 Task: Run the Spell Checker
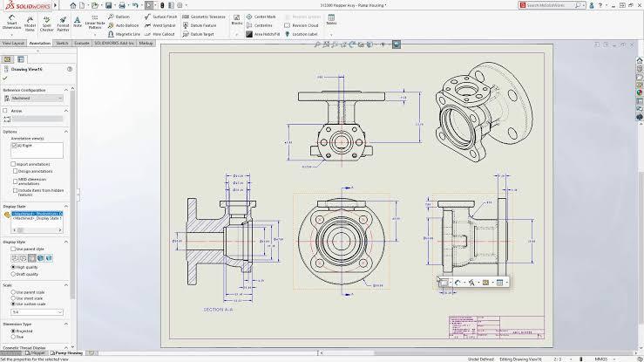(x=46, y=24)
